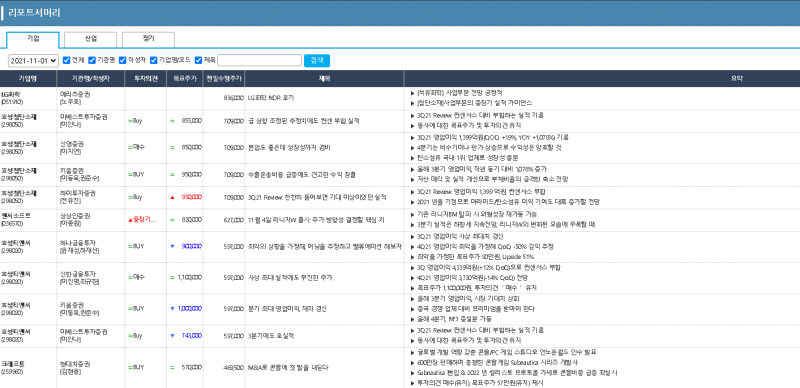Click the 기관명/작성자 column header
Image resolution: width=800 pixels, height=388 pixels.
point(90,79)
